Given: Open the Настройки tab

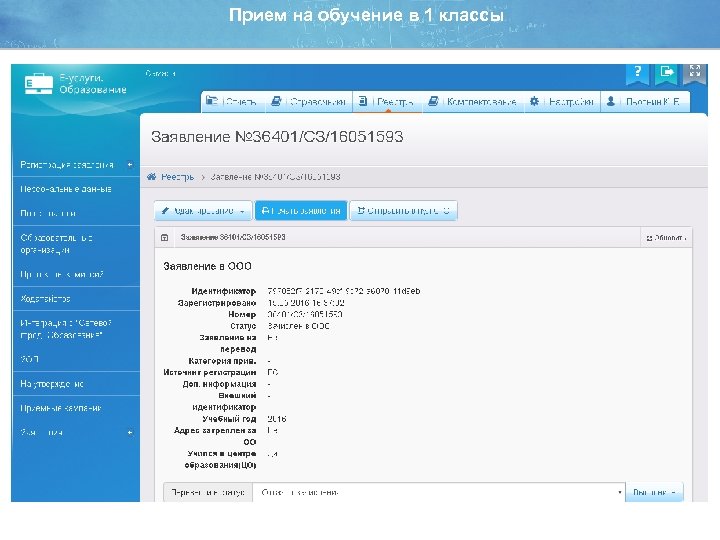Looking at the screenshot, I should coord(562,101).
